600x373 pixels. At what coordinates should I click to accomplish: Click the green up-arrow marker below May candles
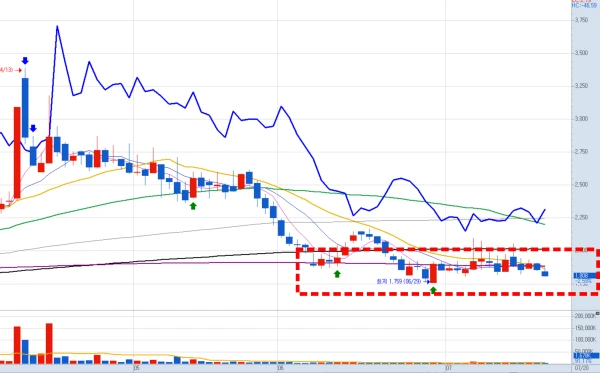click(x=193, y=206)
